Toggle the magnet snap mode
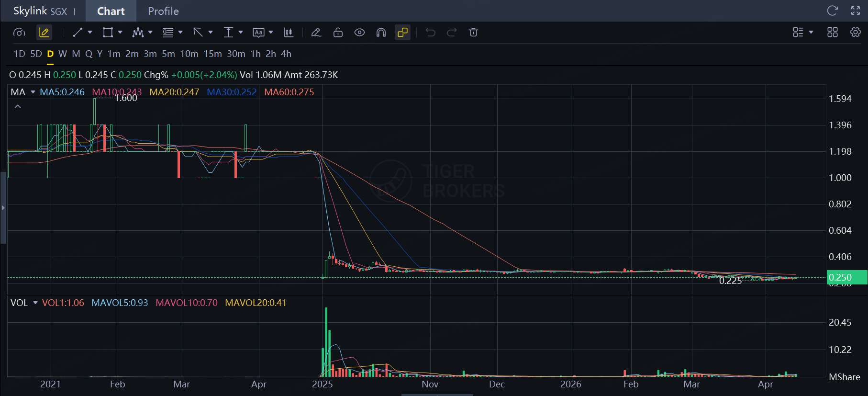 381,33
